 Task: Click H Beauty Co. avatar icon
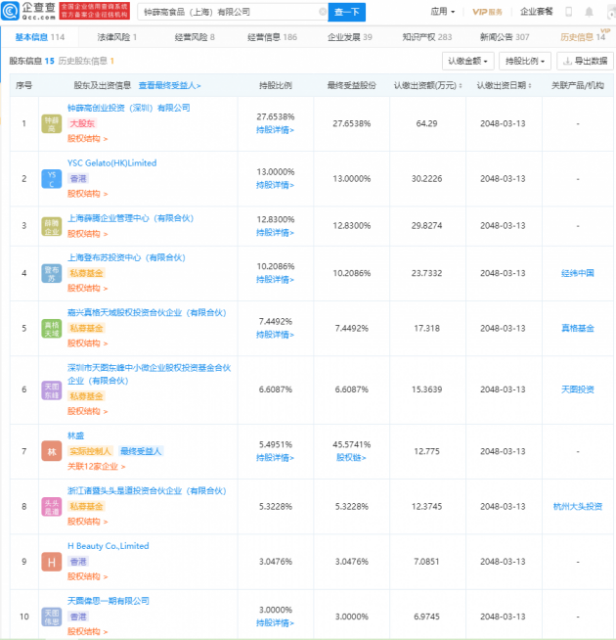pos(51,562)
